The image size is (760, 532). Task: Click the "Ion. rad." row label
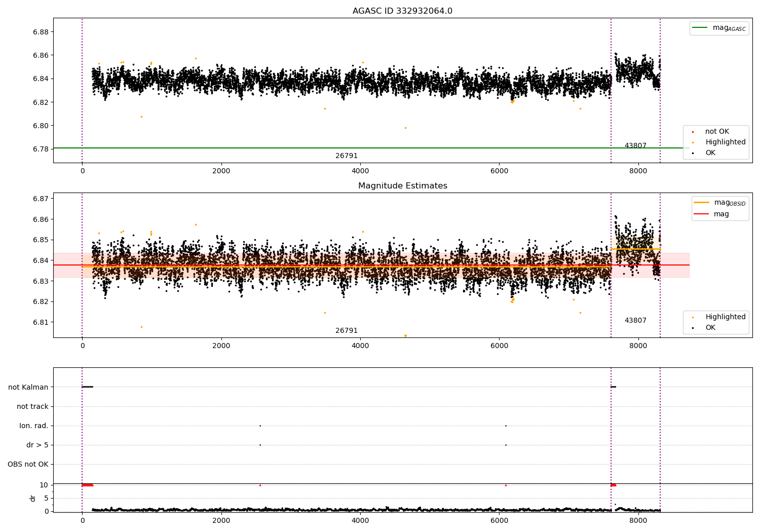34,426
